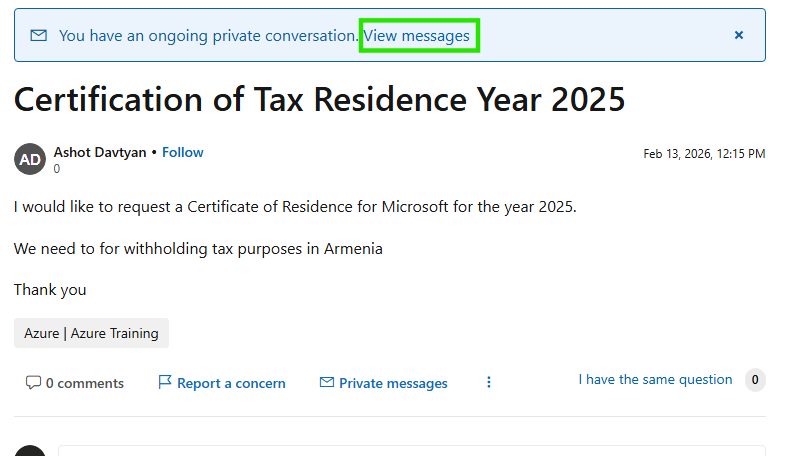Image resolution: width=790 pixels, height=456 pixels.
Task: Click the partial user avatar at bottom
Action: [30, 451]
